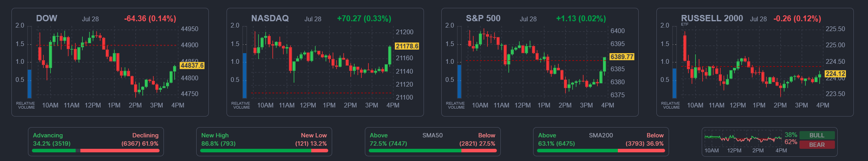Screen dimensions: 868x161
Task: Click the DOW relative volume bar
Action: coord(30,83)
